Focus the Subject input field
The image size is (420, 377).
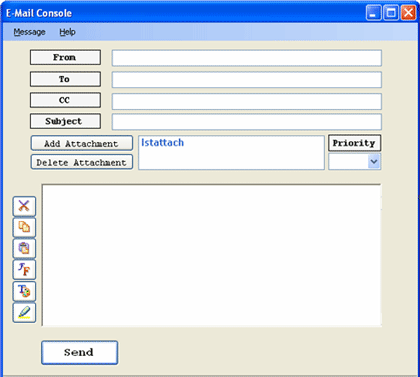tap(247, 122)
